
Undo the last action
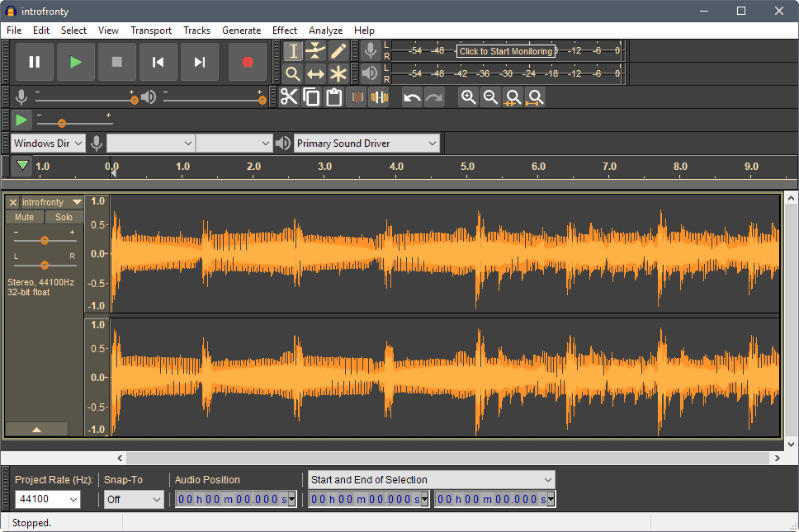(412, 97)
